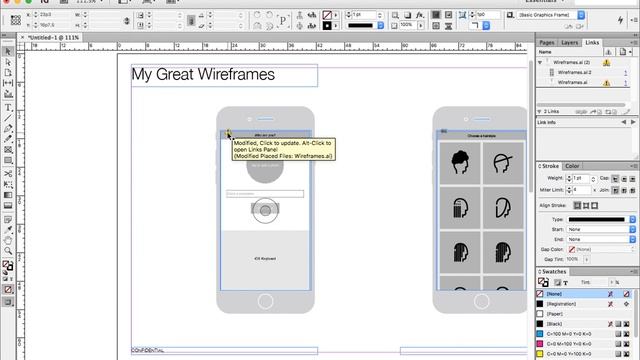Select the Free Transform tool

pos(8,184)
